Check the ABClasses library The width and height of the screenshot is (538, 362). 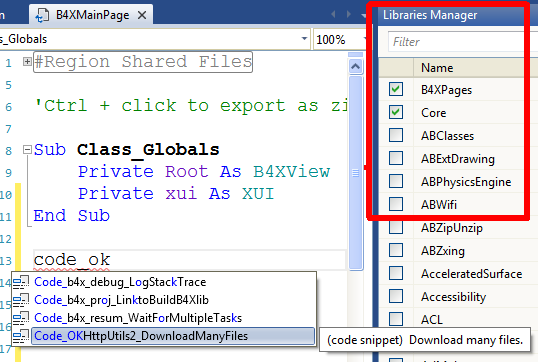(x=396, y=135)
